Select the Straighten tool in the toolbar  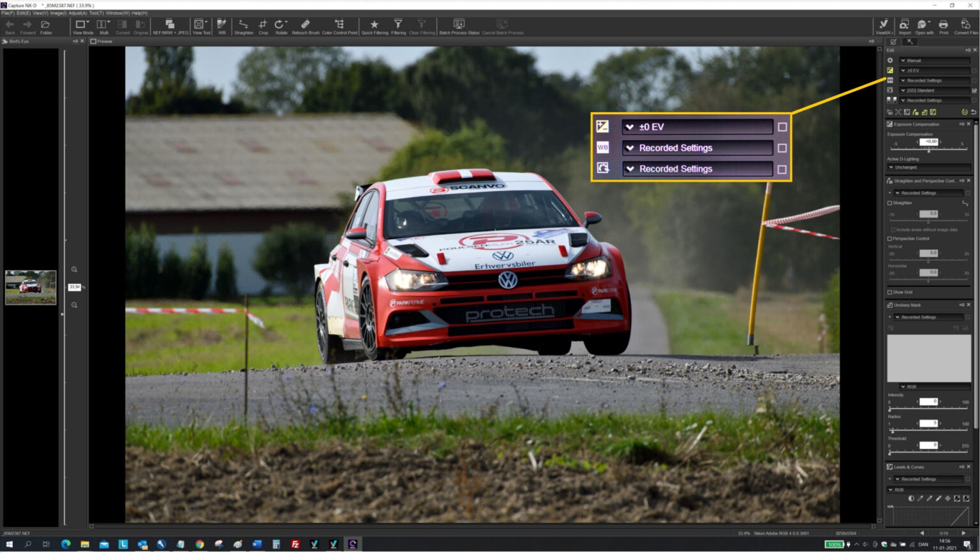243,26
